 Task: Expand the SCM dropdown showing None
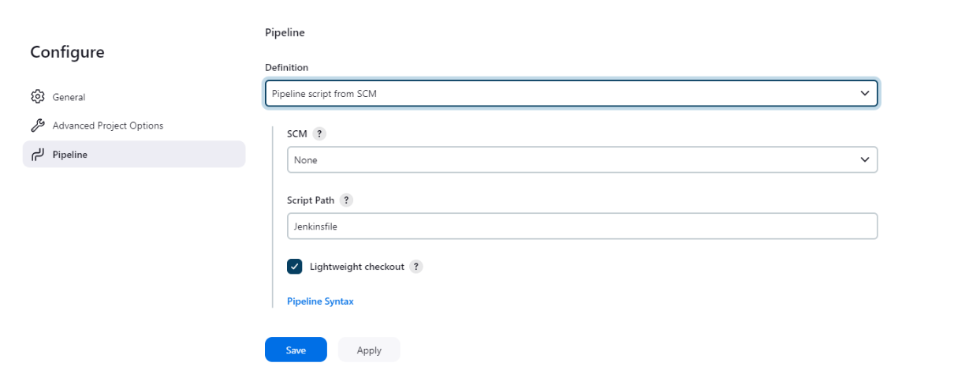pos(582,159)
